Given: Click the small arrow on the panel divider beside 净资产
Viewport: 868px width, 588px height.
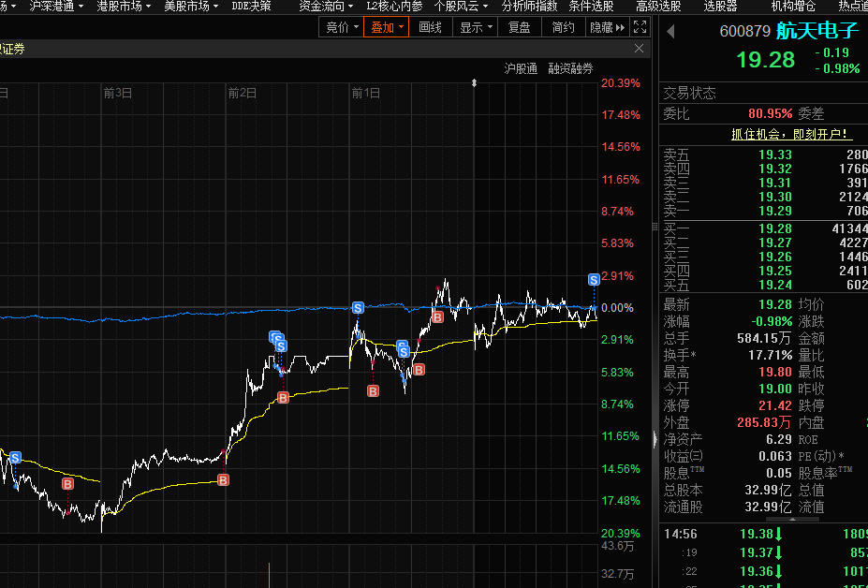Looking at the screenshot, I should click(655, 439).
